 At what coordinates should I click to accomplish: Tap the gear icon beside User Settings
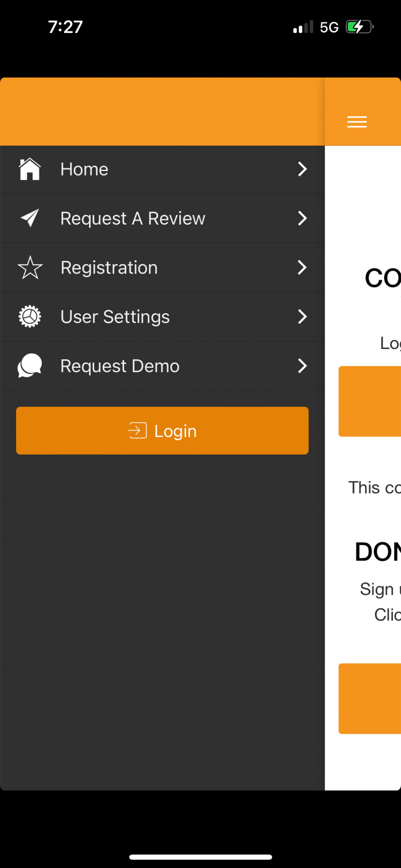(x=30, y=316)
